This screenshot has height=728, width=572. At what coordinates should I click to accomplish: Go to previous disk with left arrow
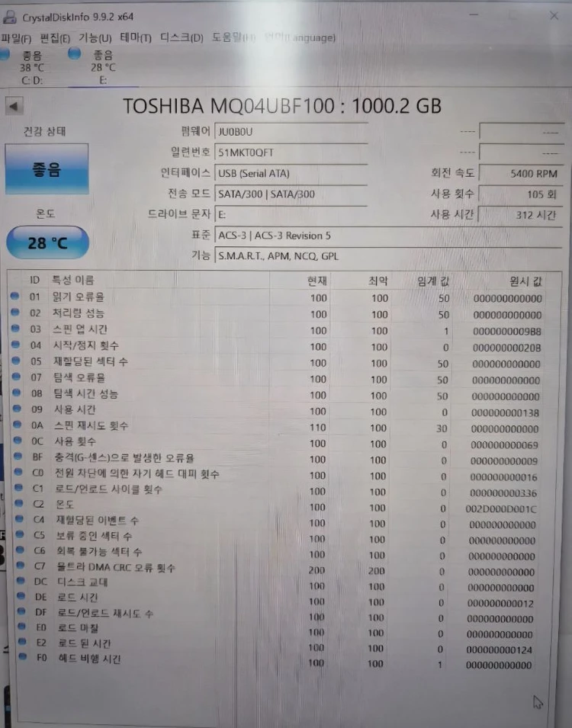pos(14,106)
